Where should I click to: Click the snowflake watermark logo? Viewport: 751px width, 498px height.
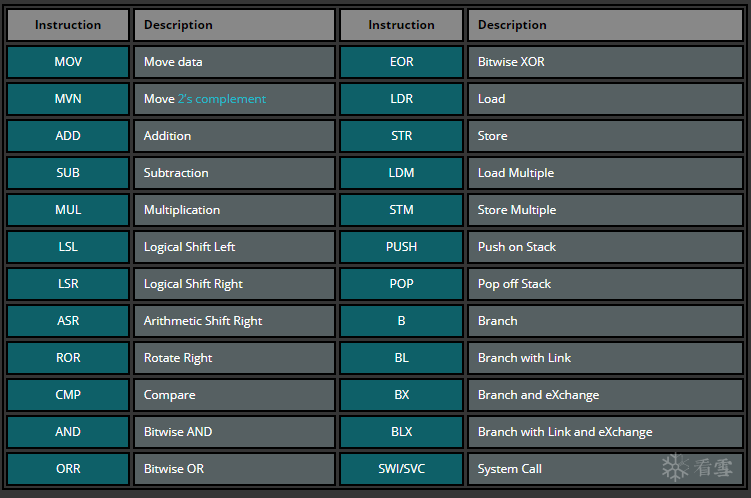pyautogui.click(x=677, y=466)
